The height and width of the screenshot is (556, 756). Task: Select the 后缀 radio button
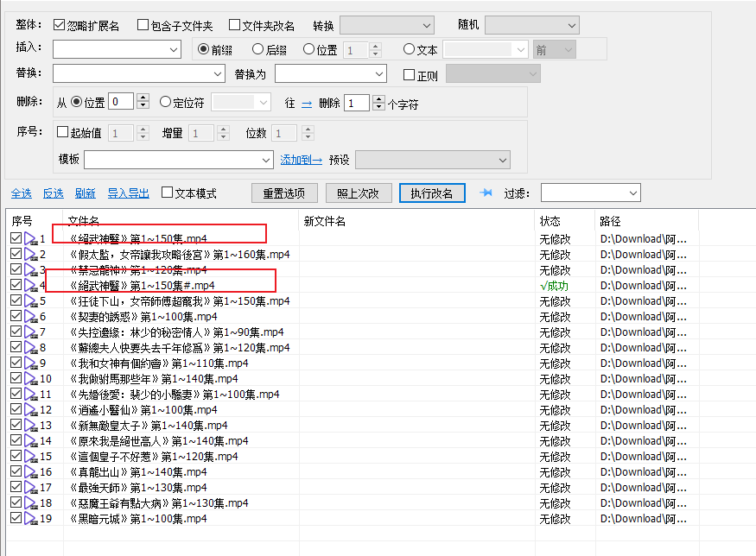coord(257,49)
